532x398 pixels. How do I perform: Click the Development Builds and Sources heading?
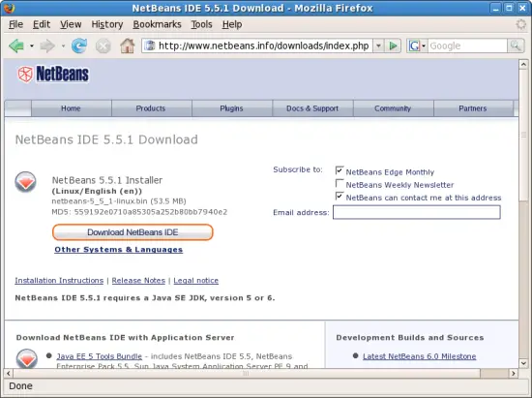pos(410,338)
